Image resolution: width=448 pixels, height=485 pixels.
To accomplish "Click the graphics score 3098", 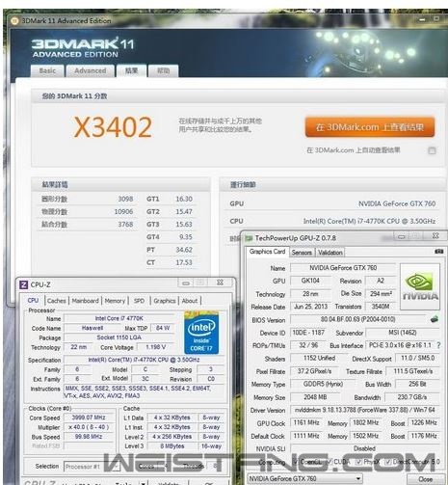I will pyautogui.click(x=125, y=199).
